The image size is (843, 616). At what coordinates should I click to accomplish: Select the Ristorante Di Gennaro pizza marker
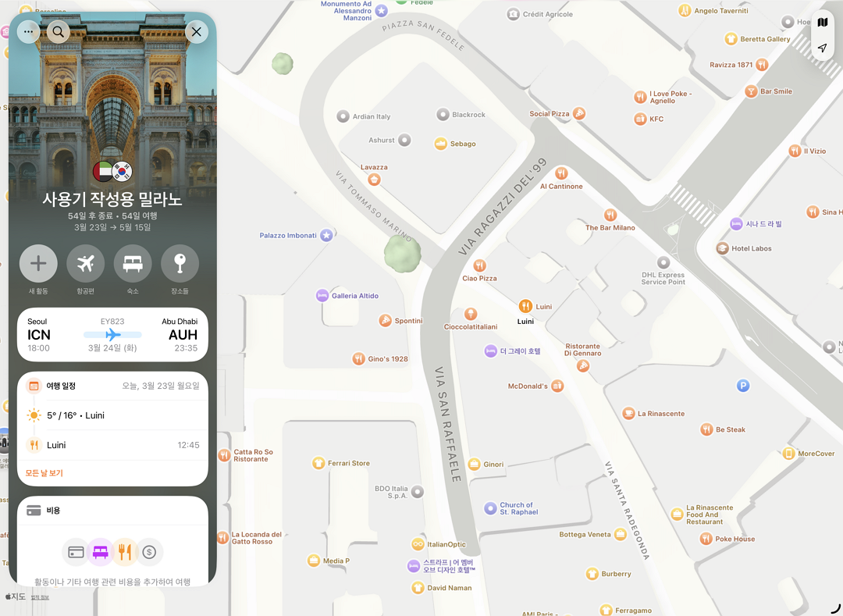(583, 365)
